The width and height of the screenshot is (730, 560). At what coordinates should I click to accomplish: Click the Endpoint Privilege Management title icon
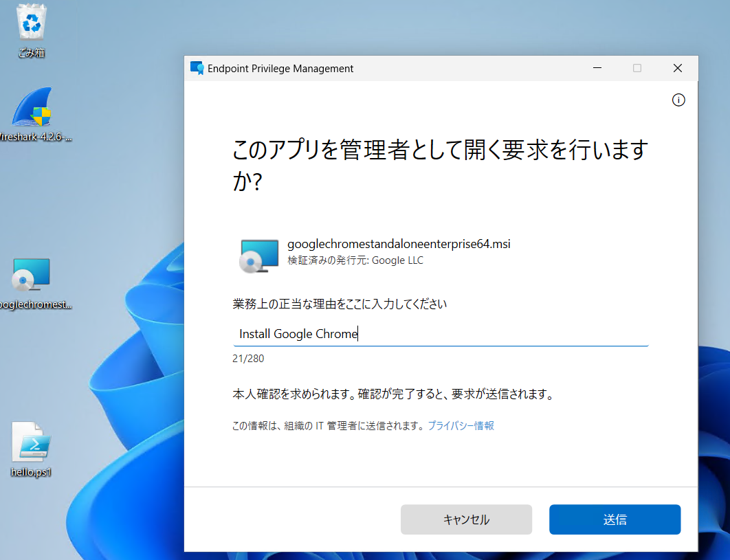(x=197, y=68)
